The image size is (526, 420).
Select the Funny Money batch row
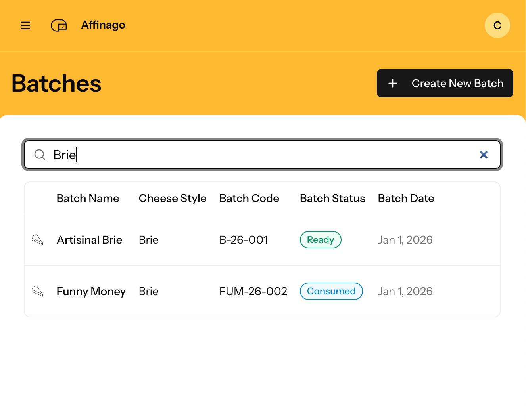[91, 291]
